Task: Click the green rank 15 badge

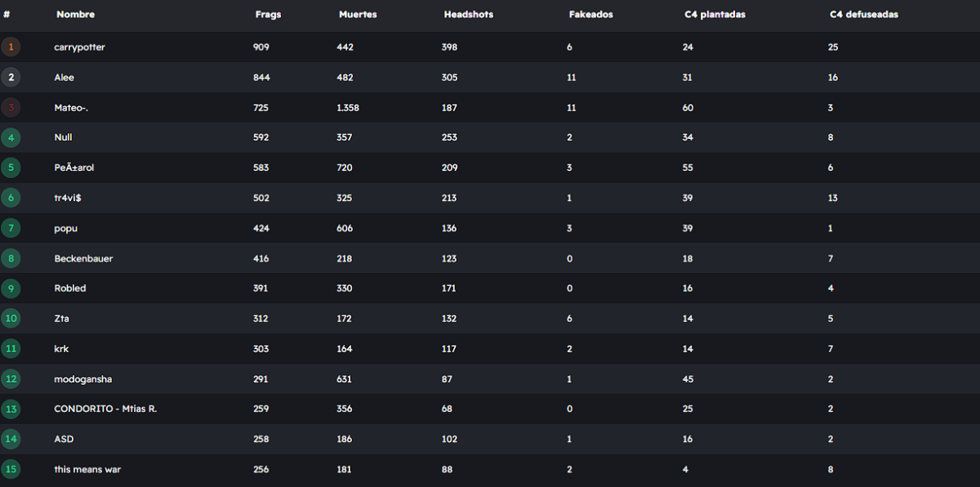Action: [11, 469]
